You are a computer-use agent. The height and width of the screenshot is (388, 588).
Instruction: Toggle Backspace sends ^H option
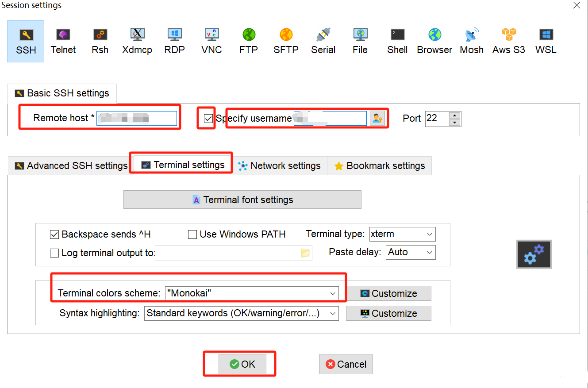pos(54,234)
